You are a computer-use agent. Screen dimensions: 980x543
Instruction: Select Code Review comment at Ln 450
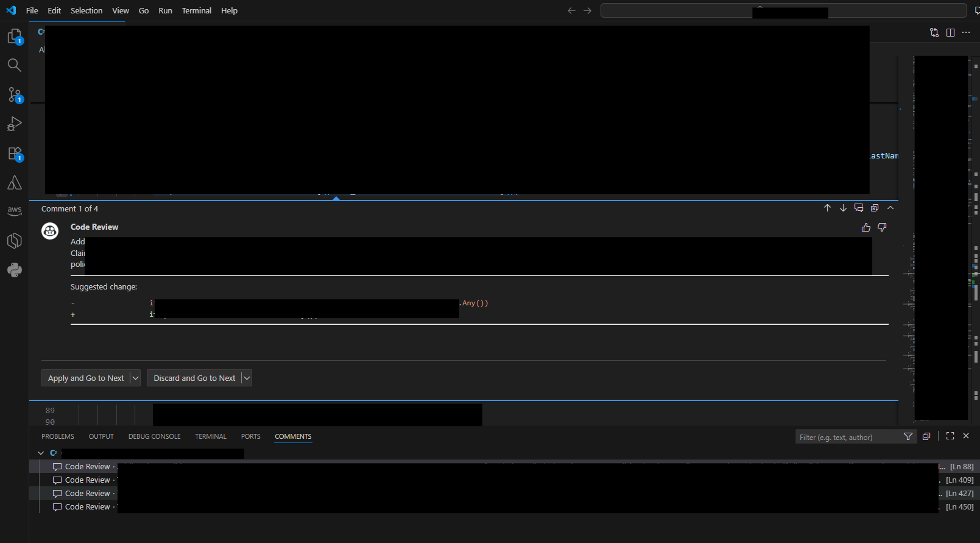(x=504, y=506)
